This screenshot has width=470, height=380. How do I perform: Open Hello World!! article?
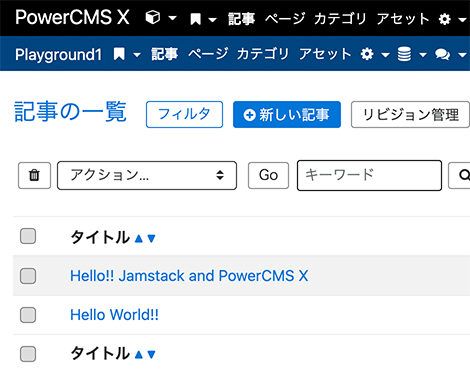tap(114, 315)
